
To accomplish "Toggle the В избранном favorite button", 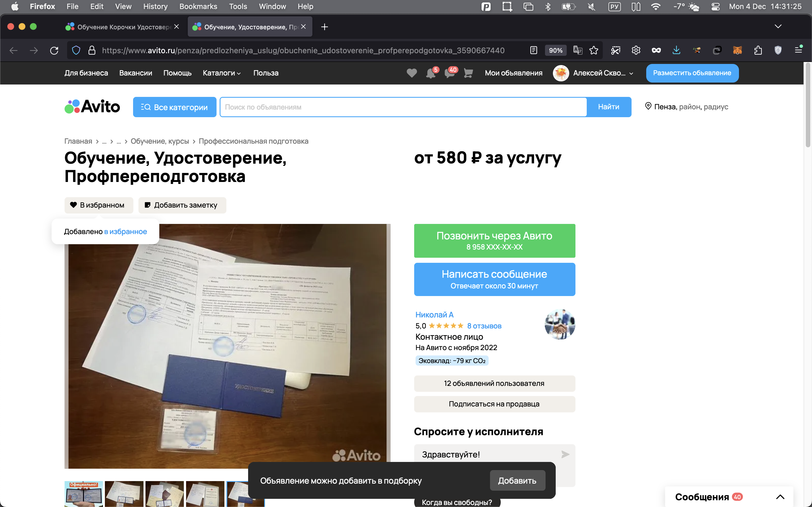I will (99, 205).
